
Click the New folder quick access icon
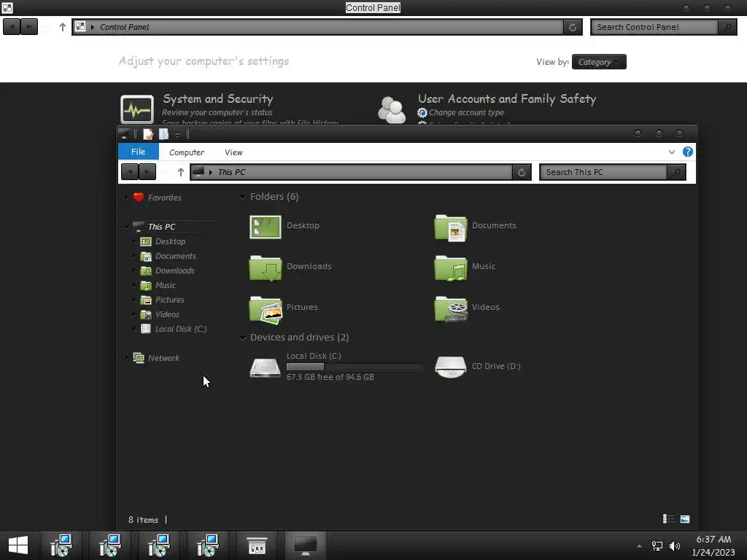164,134
